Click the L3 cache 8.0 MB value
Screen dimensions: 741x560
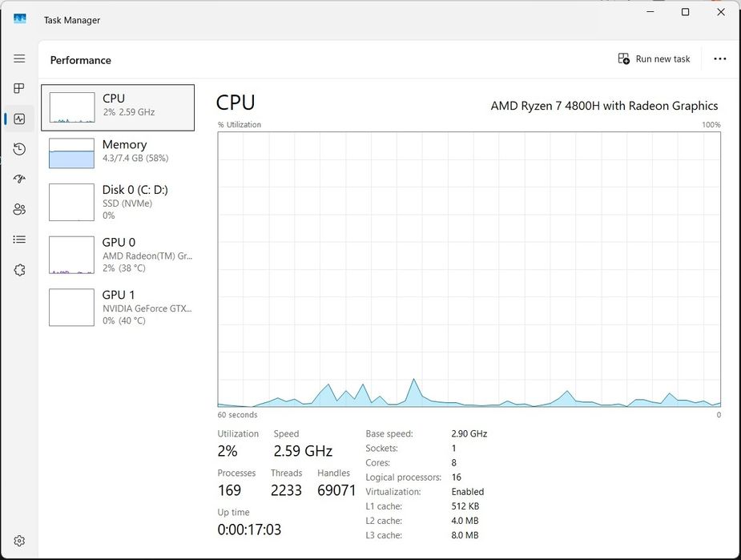(x=465, y=535)
